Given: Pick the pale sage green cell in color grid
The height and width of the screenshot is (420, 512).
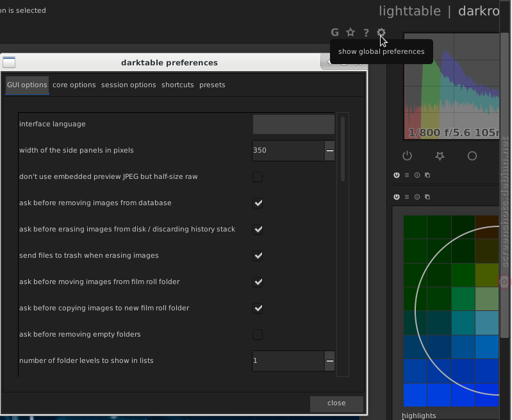Looking at the screenshot, I should coord(487,299).
